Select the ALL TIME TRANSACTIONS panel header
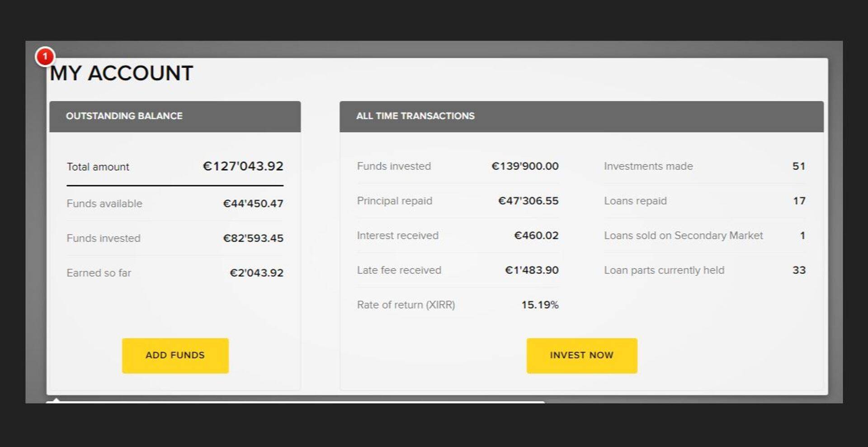The image size is (868, 447). pyautogui.click(x=581, y=116)
